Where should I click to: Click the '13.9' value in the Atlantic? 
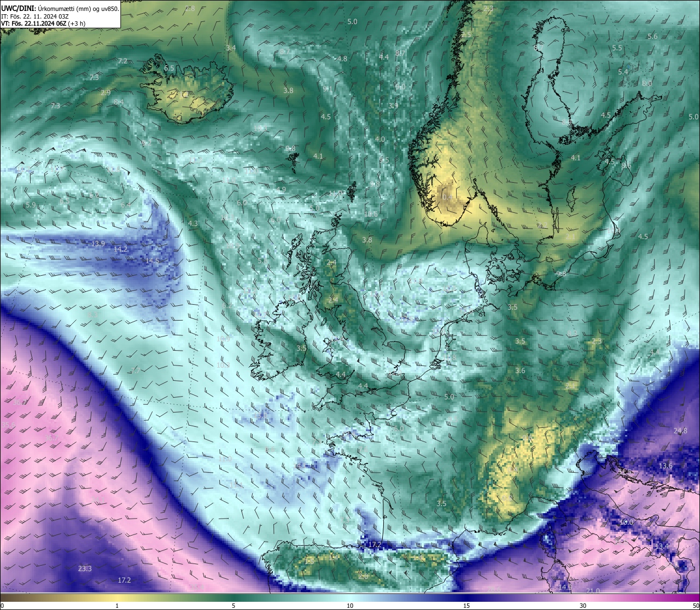click(98, 243)
